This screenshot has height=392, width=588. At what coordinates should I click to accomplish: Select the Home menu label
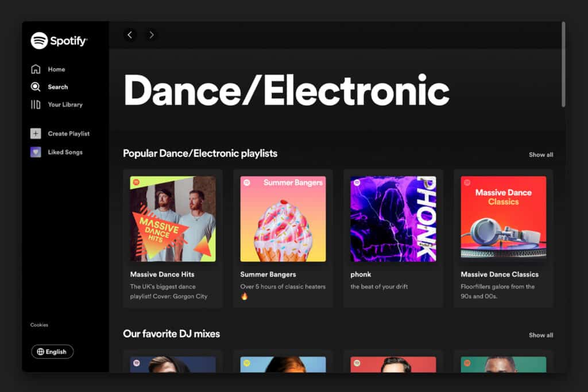tap(56, 69)
